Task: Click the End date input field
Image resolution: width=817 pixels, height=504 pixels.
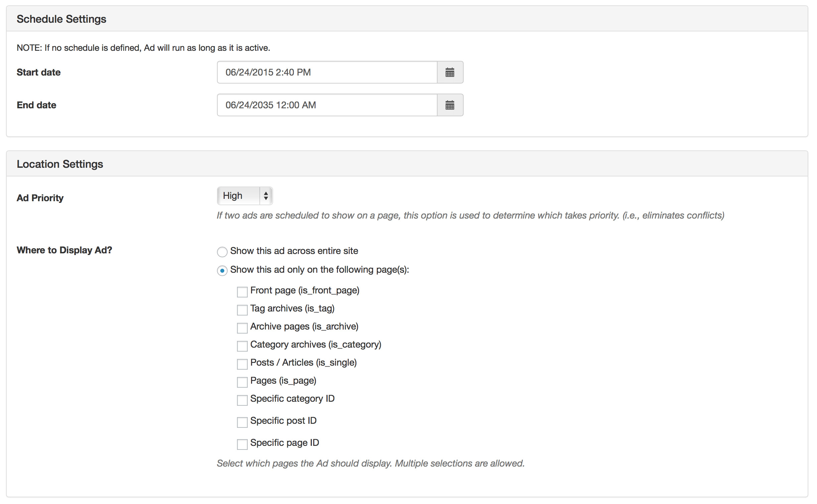Action: (x=327, y=105)
